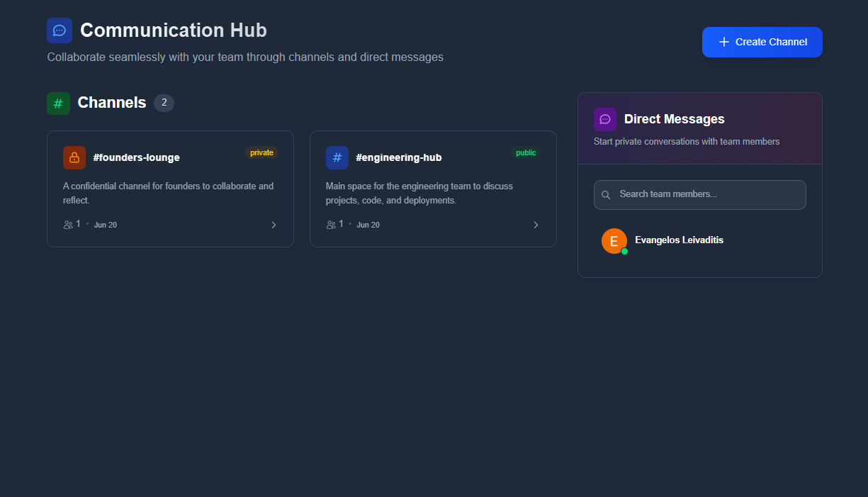Click the public badge on #engineering-hub

526,152
